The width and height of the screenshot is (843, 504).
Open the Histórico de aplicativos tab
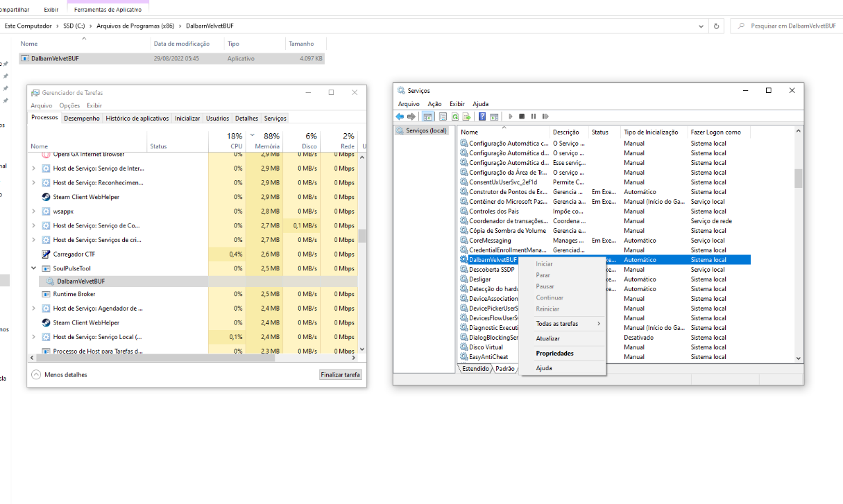137,119
